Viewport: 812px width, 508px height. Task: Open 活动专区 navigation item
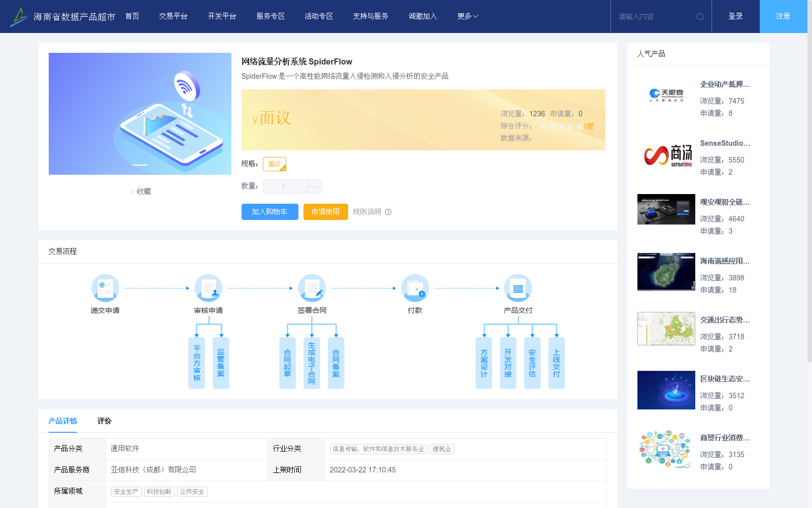tap(319, 16)
